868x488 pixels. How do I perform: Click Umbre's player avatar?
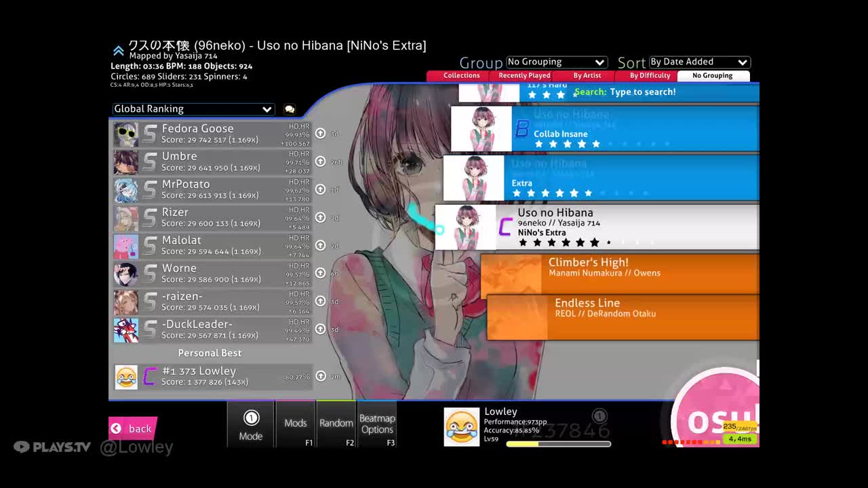coord(126,162)
